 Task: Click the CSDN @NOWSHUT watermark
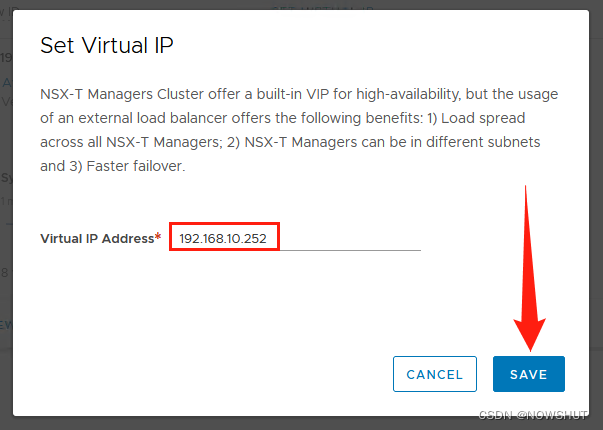(x=533, y=415)
